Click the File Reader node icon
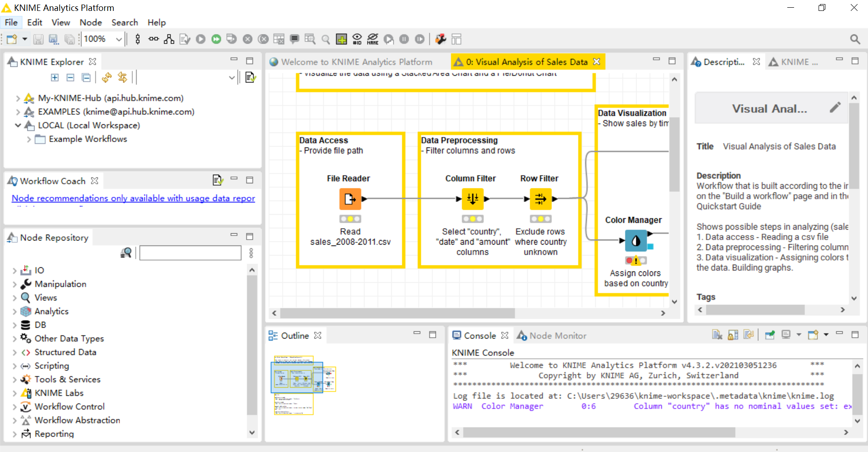Viewport: 868px width, 452px height. [350, 199]
